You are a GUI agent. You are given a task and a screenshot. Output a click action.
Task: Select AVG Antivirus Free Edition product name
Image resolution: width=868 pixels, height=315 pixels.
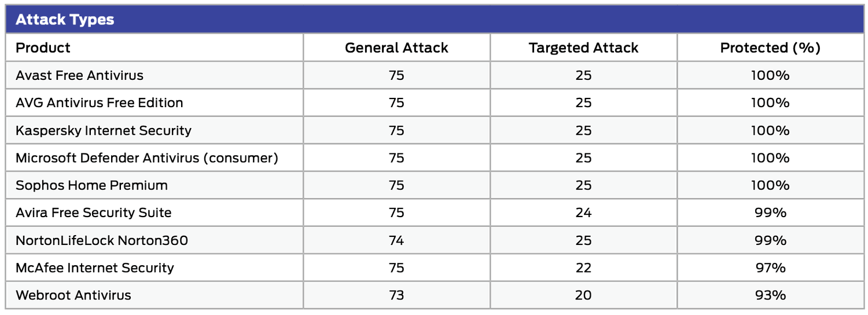[100, 102]
